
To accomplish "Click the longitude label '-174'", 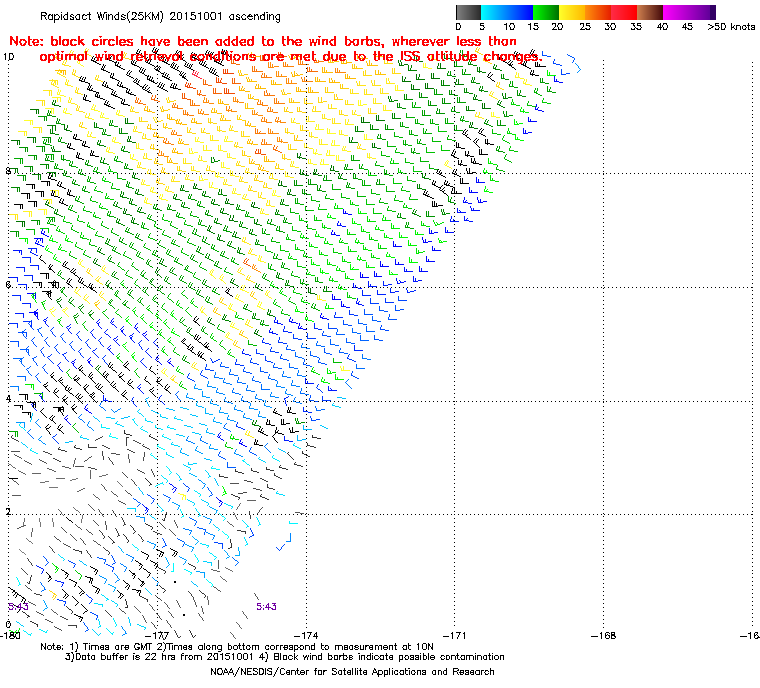I will coord(306,635).
